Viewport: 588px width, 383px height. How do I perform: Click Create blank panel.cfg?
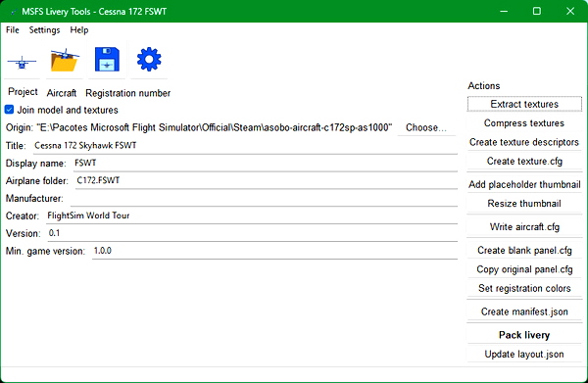[x=524, y=250]
